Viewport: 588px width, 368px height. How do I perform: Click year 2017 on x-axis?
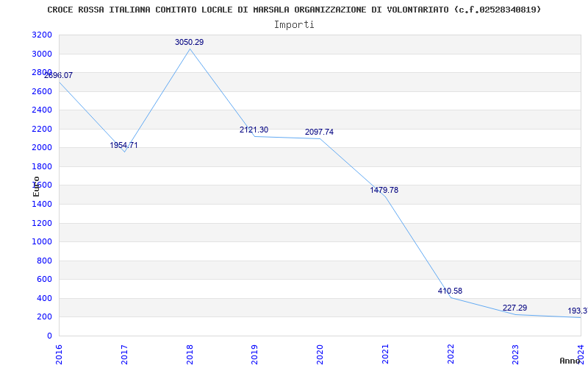click(124, 355)
